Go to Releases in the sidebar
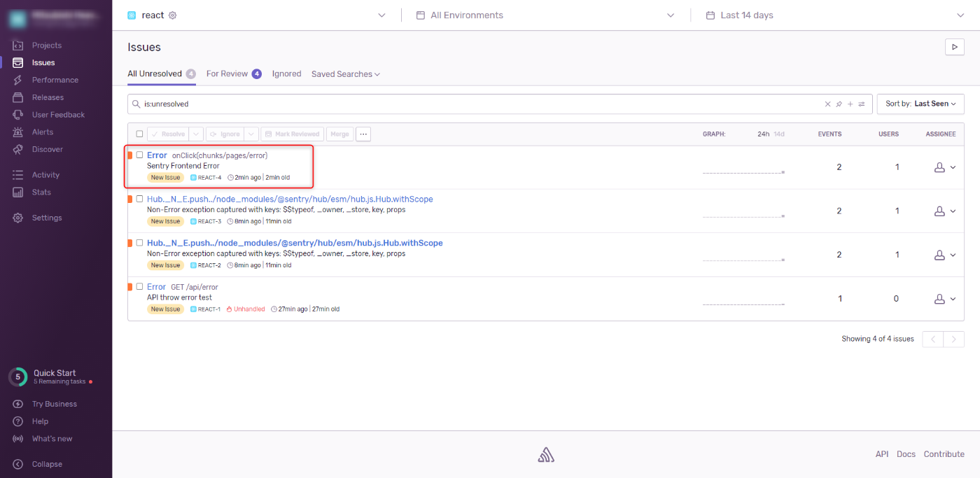Image resolution: width=980 pixels, height=478 pixels. (48, 97)
